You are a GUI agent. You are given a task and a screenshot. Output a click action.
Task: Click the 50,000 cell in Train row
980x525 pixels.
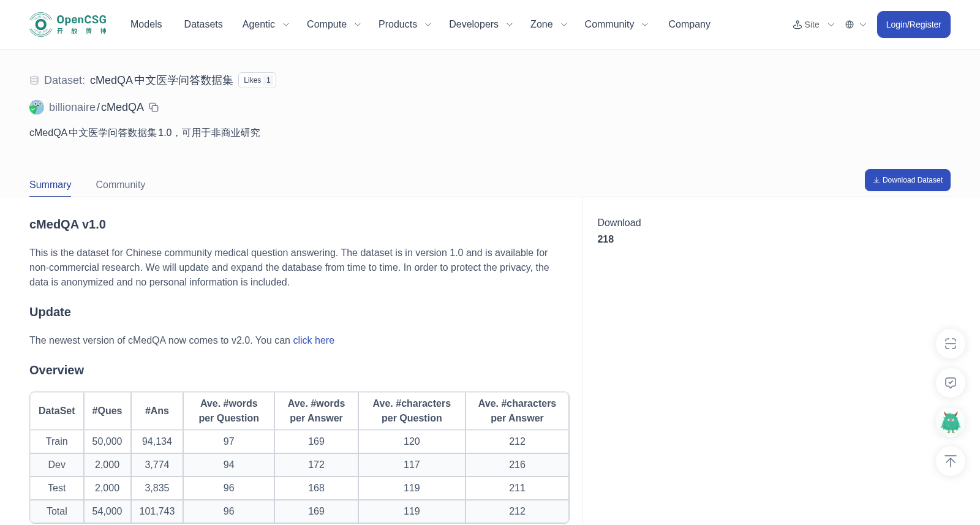107,442
